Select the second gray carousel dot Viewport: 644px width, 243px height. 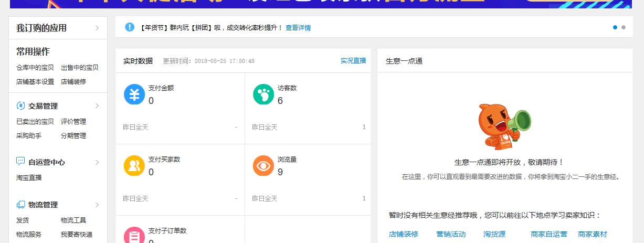pos(624,27)
